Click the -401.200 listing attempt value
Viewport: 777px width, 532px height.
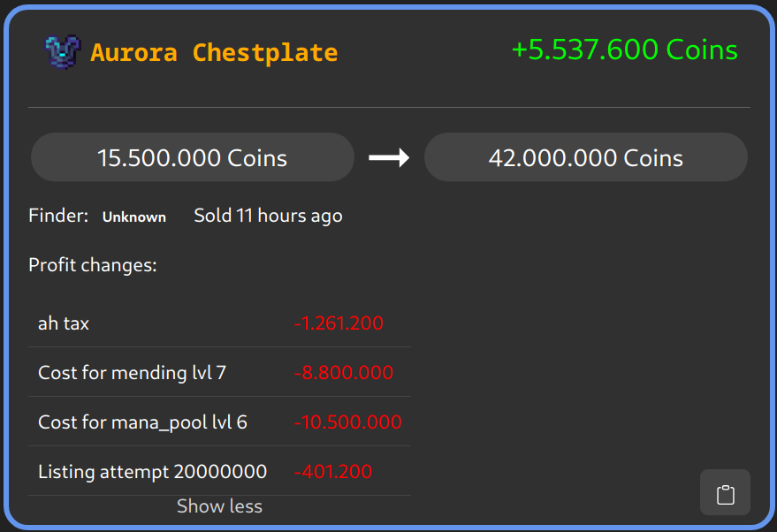332,472
